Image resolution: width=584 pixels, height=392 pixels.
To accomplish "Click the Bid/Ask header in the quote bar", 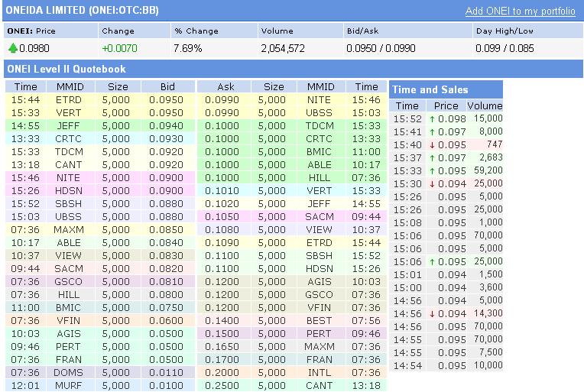I will (362, 31).
